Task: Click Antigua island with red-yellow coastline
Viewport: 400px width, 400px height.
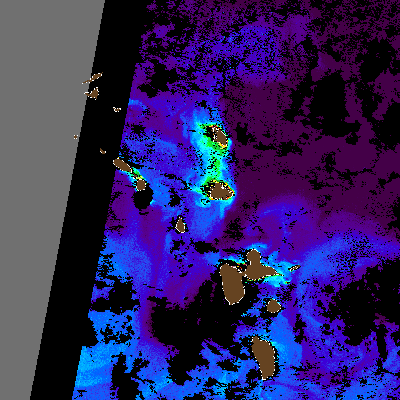Action: (219, 190)
